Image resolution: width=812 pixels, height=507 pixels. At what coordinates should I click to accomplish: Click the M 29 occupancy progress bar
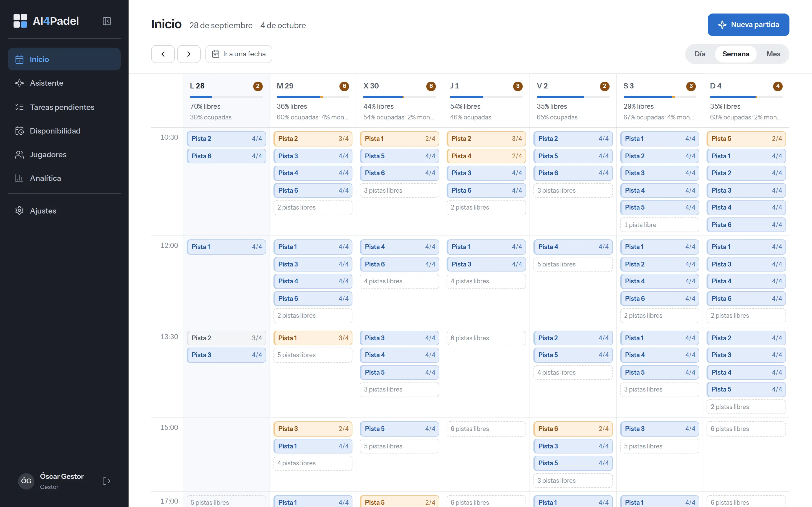click(313, 97)
